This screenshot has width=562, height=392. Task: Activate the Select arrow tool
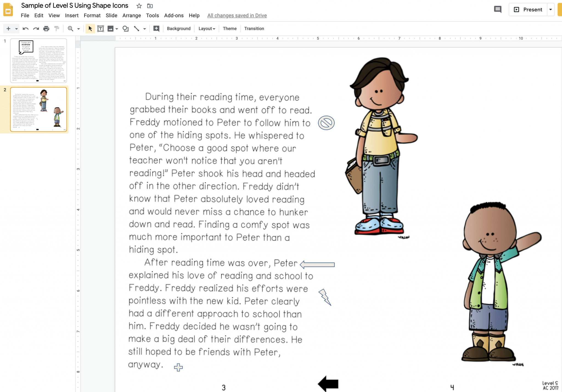[90, 28]
